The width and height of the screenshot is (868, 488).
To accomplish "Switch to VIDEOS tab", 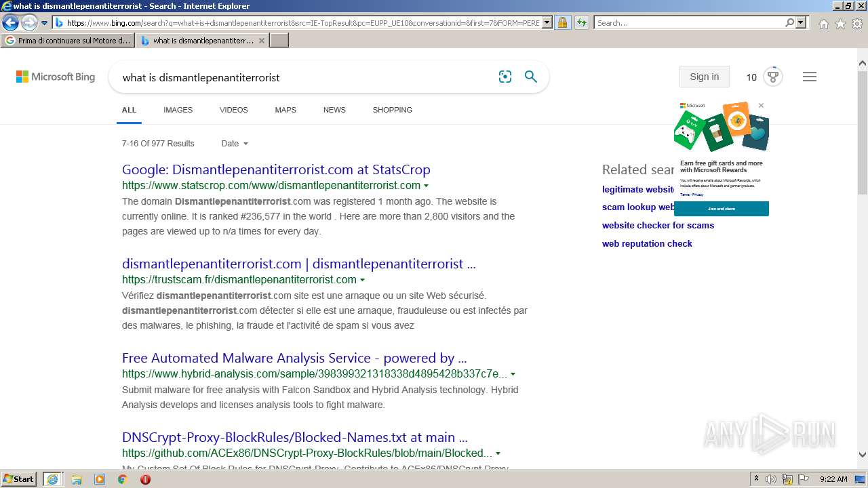I will point(233,110).
